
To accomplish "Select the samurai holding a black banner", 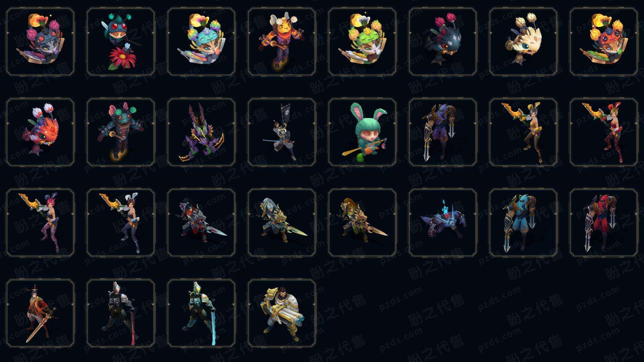I will pos(282,132).
